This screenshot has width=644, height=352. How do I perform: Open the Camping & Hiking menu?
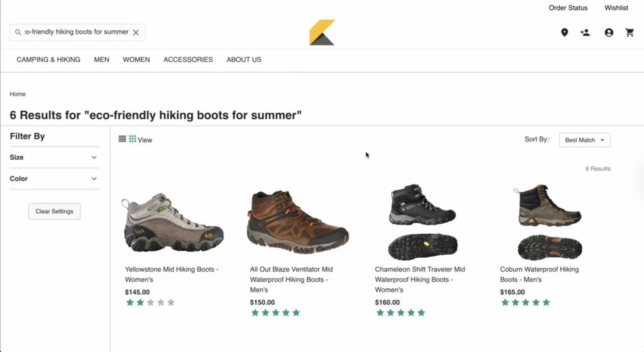pyautogui.click(x=48, y=60)
